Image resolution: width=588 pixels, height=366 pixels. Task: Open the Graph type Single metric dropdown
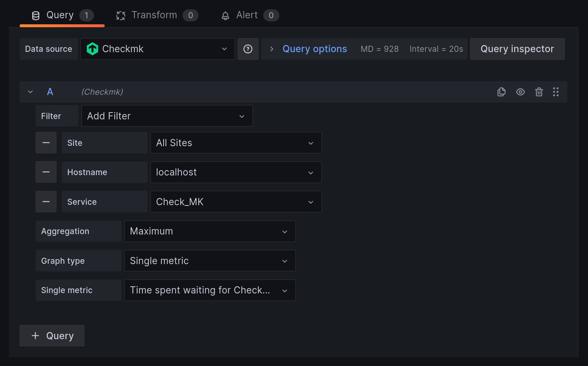(210, 261)
